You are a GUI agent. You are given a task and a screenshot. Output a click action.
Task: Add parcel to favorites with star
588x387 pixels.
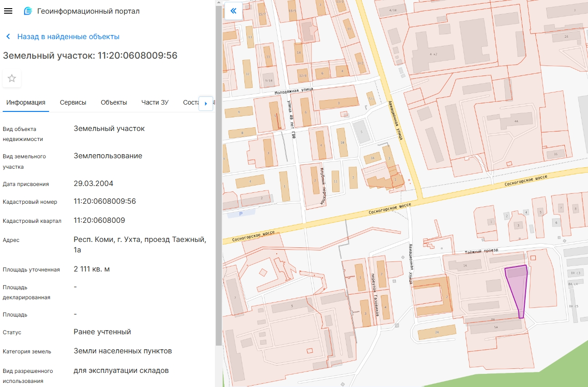click(x=12, y=78)
